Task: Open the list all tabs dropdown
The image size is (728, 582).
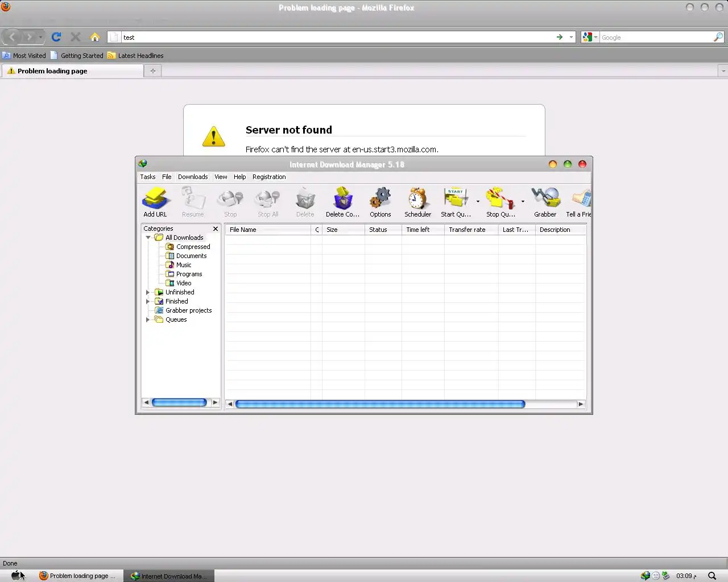Action: click(x=723, y=71)
